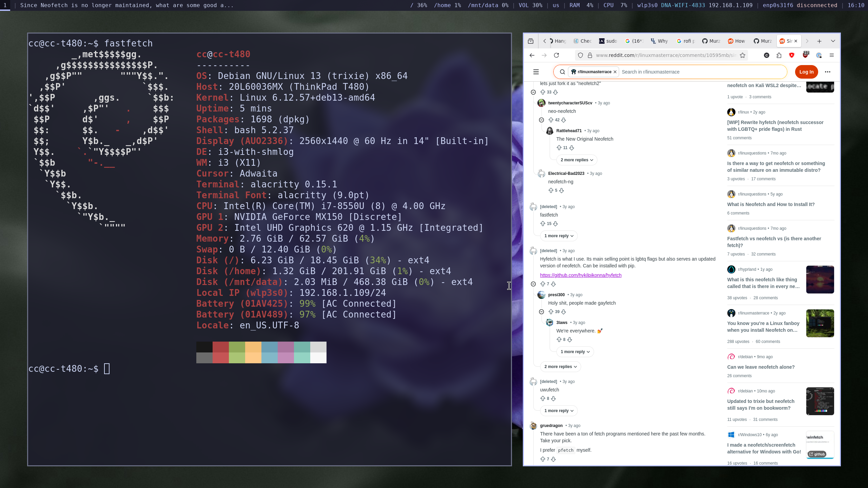The image size is (868, 488).
Task: Open the browser extensions puzzle icon
Action: click(779, 55)
